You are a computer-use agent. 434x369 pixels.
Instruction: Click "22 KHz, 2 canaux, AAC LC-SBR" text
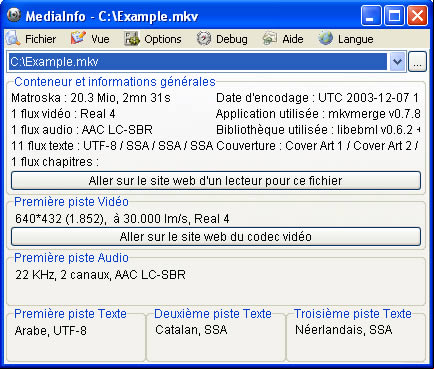100,275
